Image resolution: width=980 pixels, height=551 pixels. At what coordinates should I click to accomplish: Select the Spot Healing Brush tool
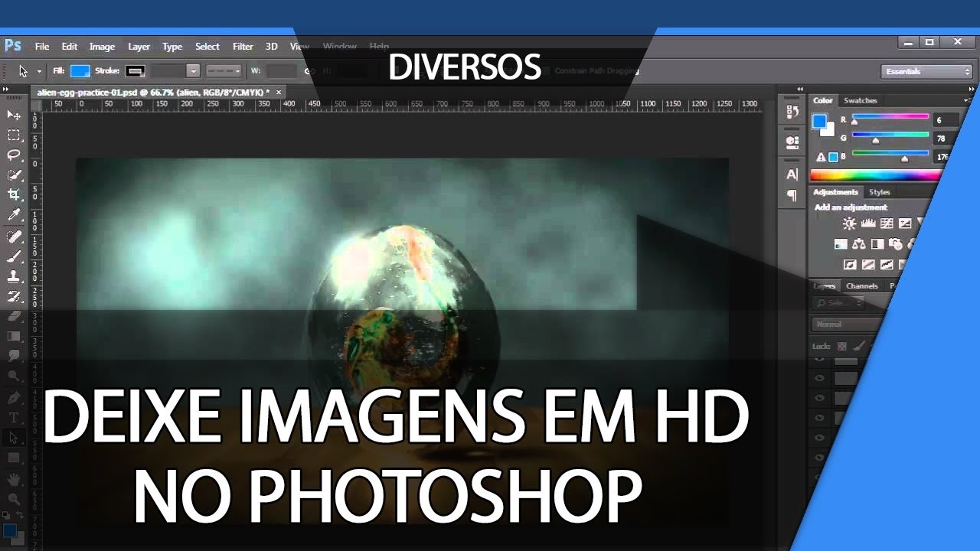14,236
